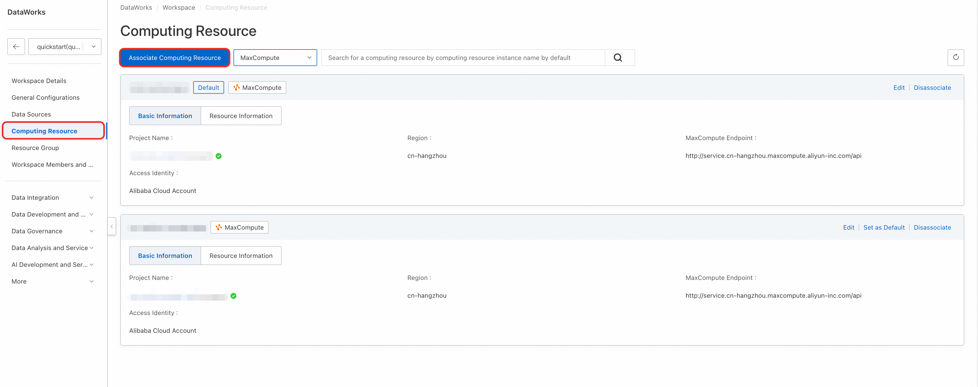Switch to Resource Information tab in second resource
980x387 pixels.
[241, 256]
